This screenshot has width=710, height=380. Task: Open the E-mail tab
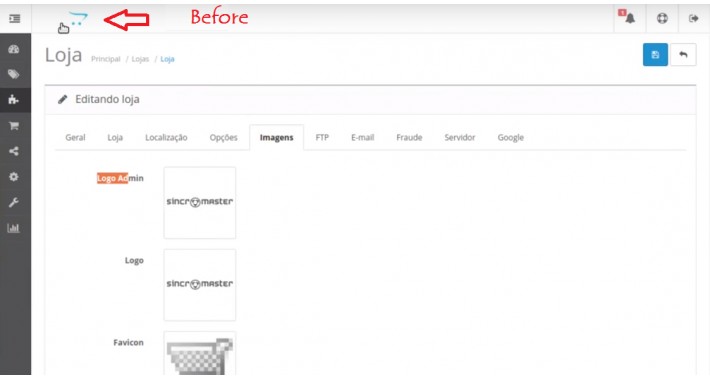[363, 137]
